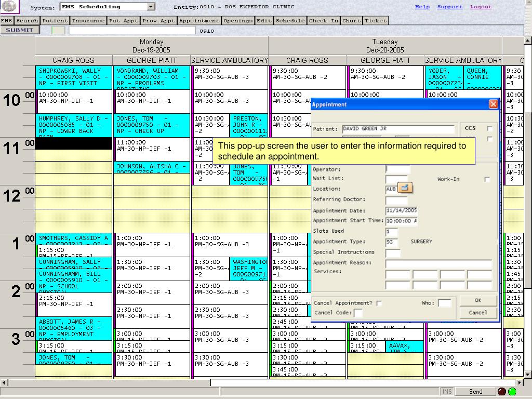Open the EMS tab
Screen dimensions: 532x399
(6, 21)
